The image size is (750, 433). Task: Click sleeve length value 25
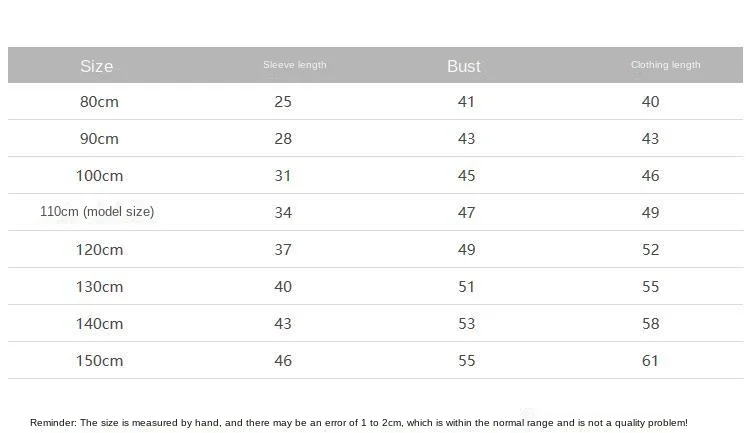283,101
